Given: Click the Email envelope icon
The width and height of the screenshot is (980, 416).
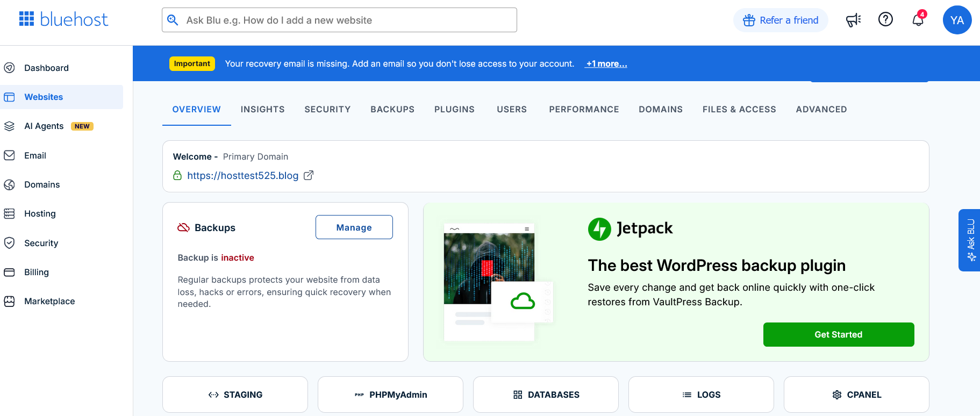Looking at the screenshot, I should click(x=9, y=155).
